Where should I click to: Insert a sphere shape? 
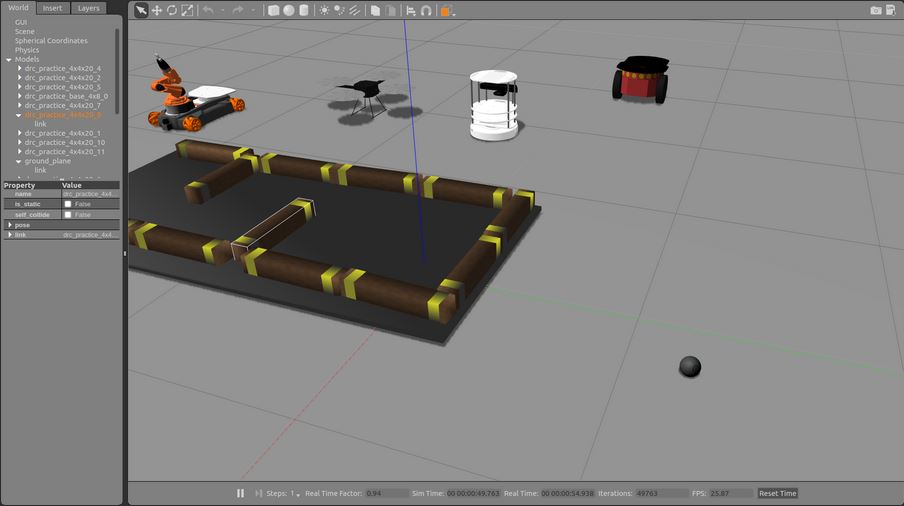(x=289, y=10)
